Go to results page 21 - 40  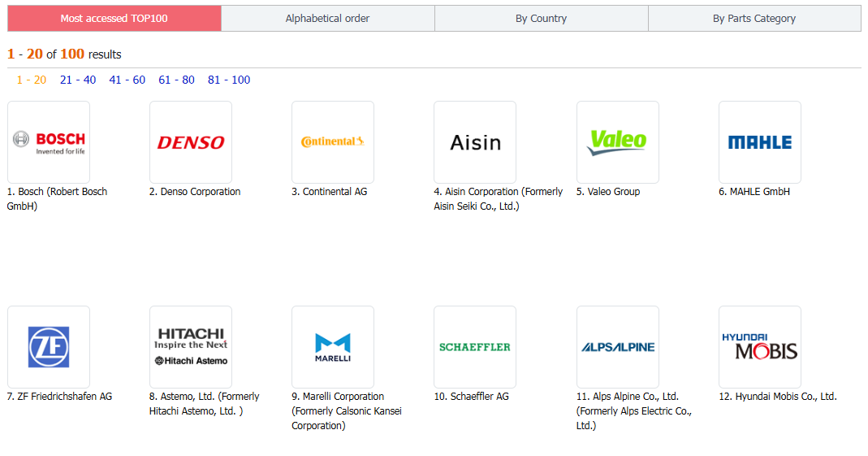(78, 80)
